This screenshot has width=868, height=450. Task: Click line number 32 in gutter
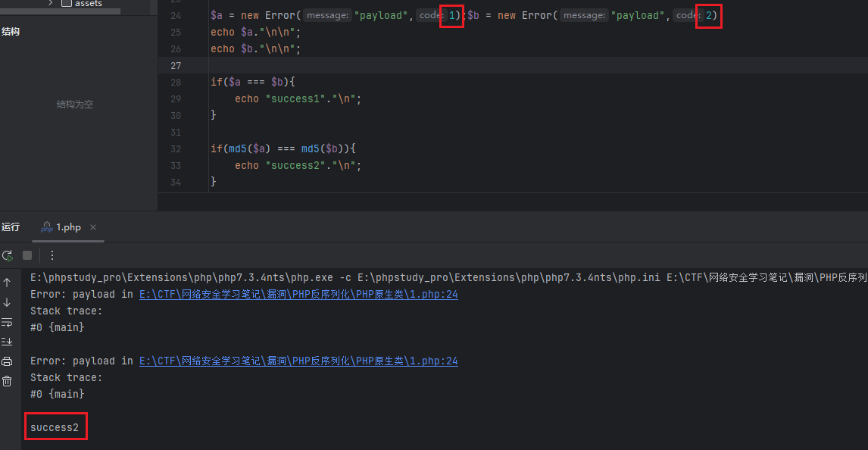click(176, 148)
